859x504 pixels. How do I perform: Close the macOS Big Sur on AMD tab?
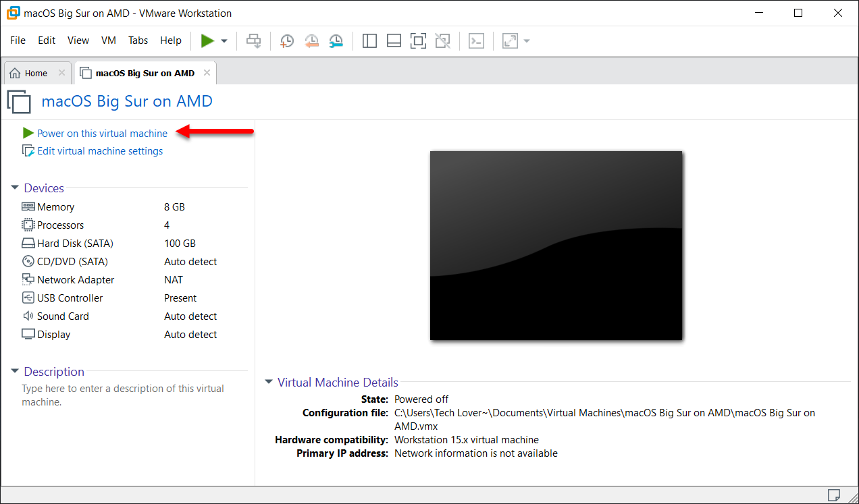click(x=207, y=73)
